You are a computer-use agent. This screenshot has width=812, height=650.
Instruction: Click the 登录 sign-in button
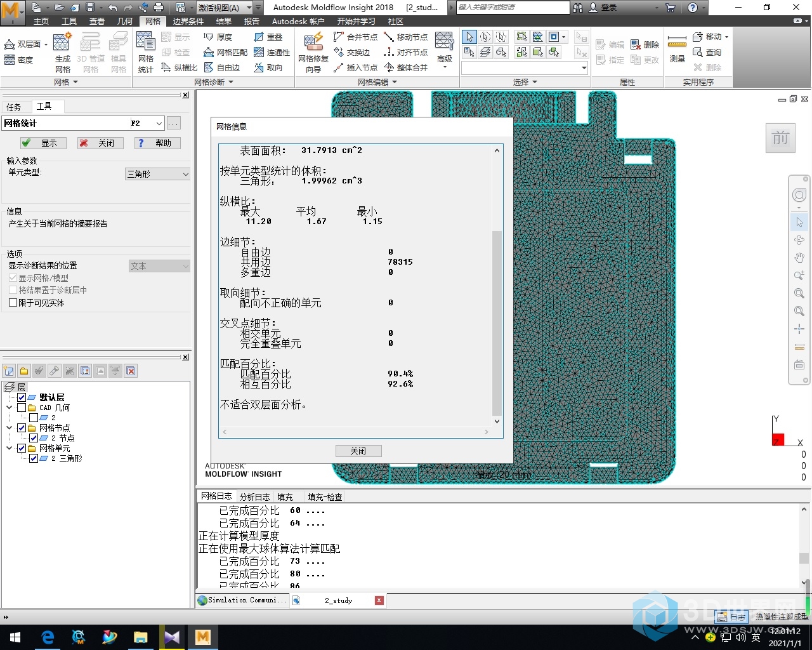603,8
